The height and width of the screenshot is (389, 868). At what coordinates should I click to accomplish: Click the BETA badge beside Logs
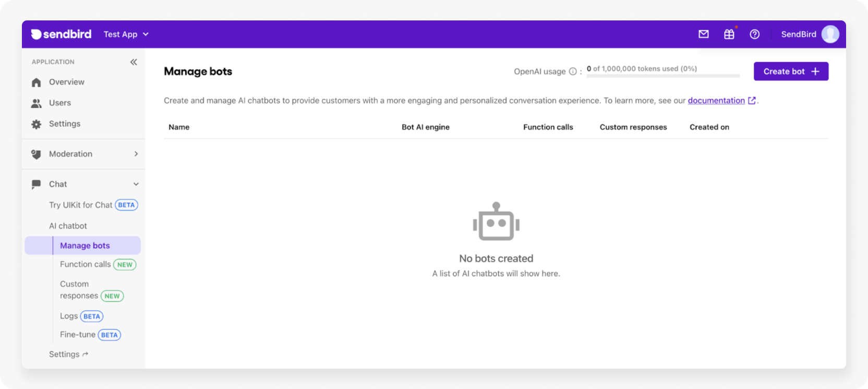pyautogui.click(x=92, y=316)
